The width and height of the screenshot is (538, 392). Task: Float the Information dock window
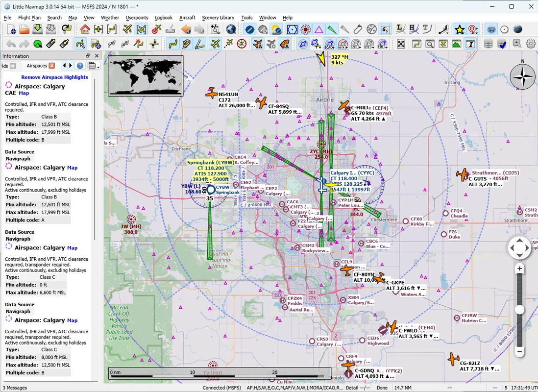pyautogui.click(x=88, y=55)
